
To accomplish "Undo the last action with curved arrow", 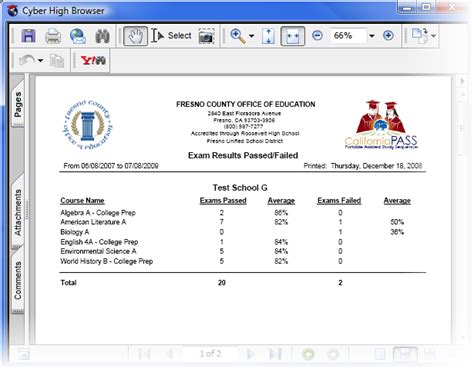I will point(27,60).
